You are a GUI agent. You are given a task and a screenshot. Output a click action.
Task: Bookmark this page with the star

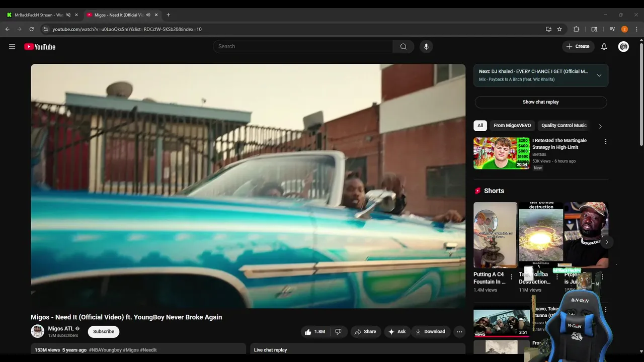coord(559,29)
